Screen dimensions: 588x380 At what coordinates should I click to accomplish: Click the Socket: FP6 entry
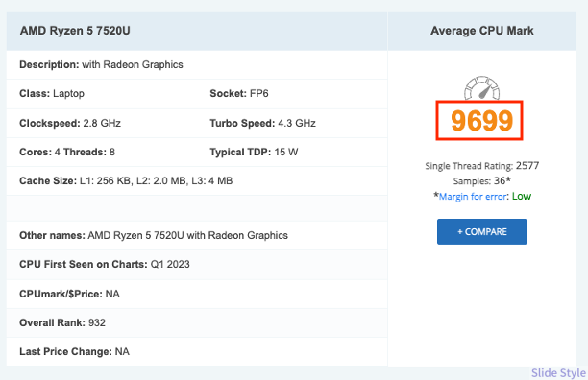(x=239, y=94)
